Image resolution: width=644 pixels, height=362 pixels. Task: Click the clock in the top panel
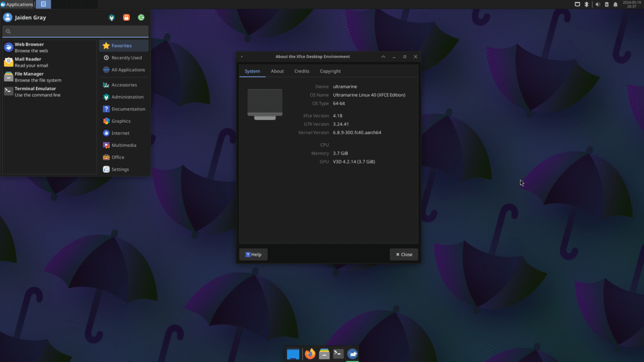pos(631,4)
